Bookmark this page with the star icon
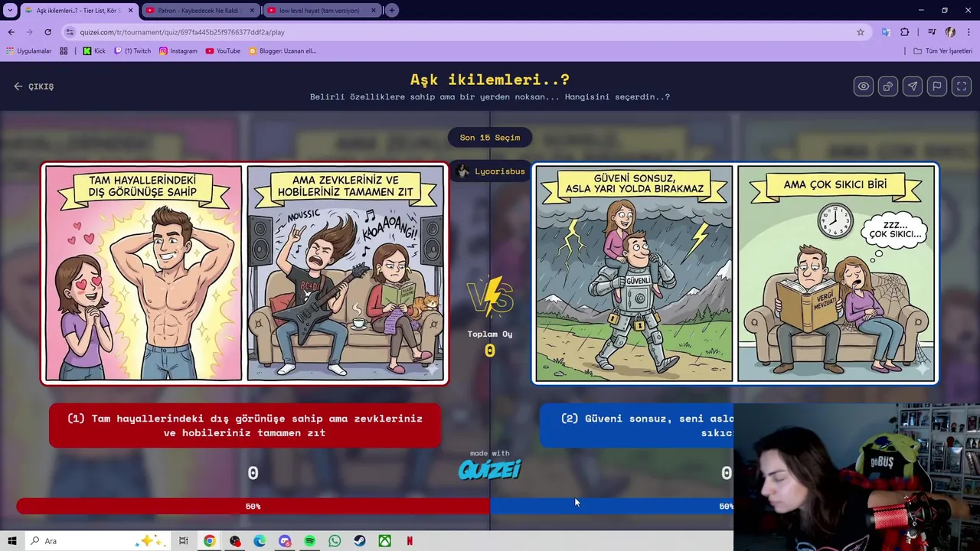 pyautogui.click(x=861, y=32)
